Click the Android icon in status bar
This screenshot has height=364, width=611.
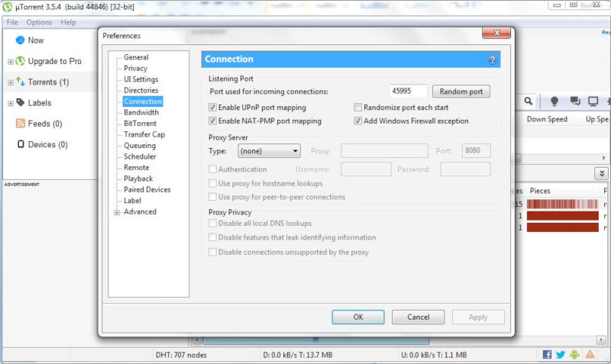tap(574, 354)
